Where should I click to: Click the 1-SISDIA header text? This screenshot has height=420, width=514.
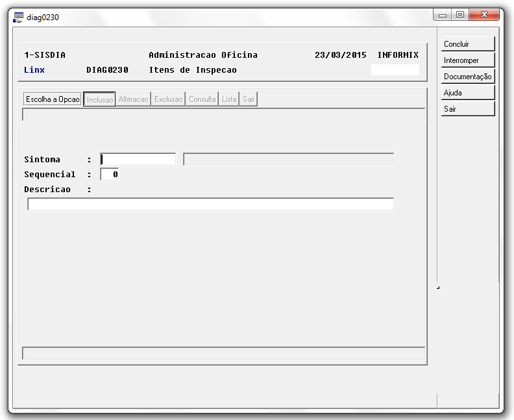pos(45,55)
